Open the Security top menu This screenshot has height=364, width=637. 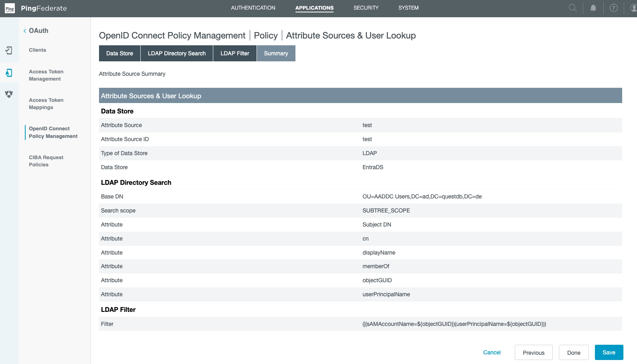366,8
